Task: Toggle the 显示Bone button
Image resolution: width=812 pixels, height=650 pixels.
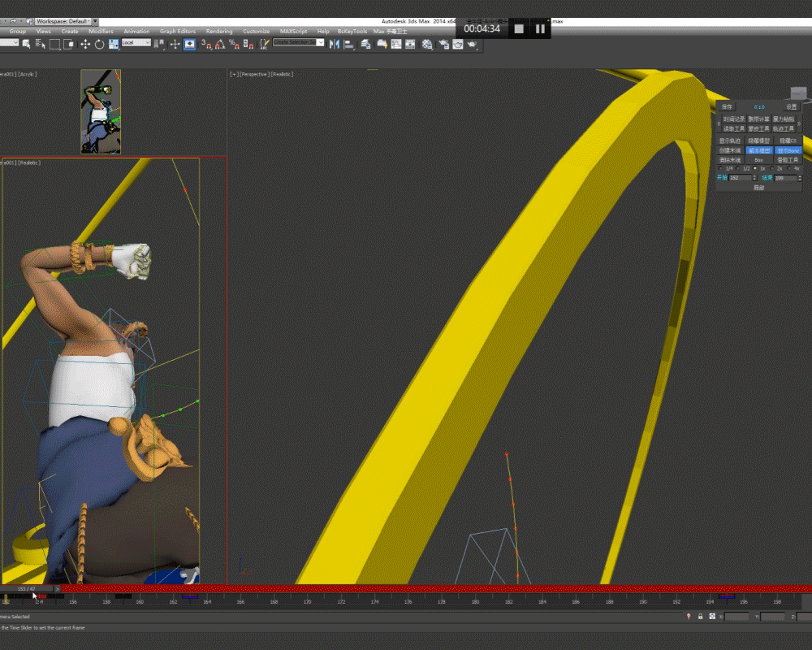Action: click(788, 150)
